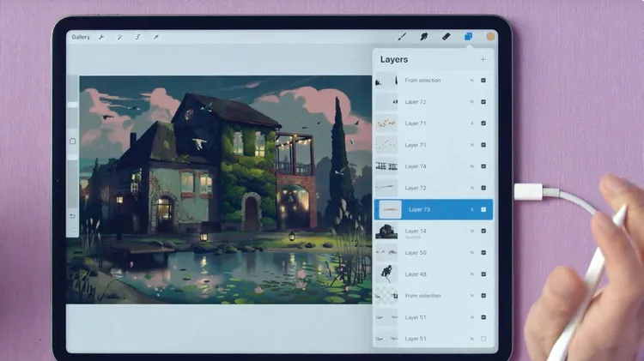
Task: Tap the Layer 48 thumbnail
Action: (386, 274)
